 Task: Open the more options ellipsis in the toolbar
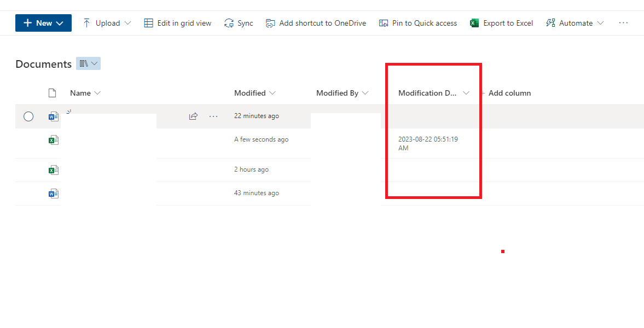coord(623,22)
